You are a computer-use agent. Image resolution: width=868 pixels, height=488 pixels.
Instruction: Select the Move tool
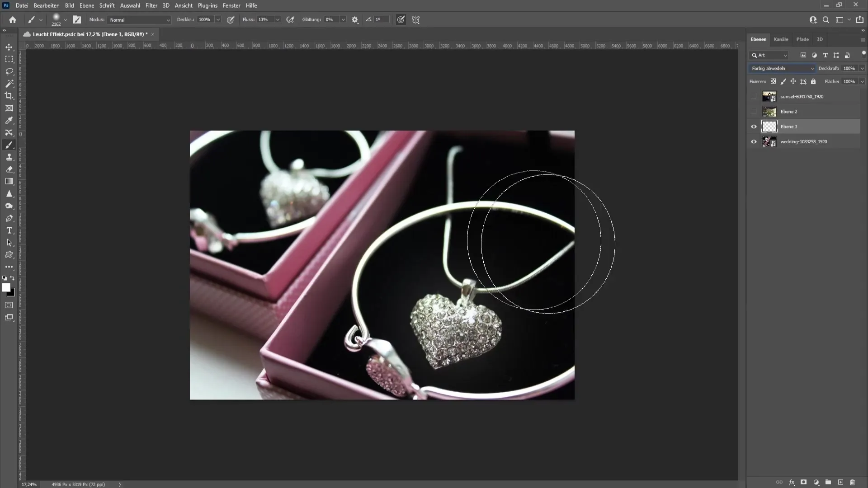(x=9, y=47)
